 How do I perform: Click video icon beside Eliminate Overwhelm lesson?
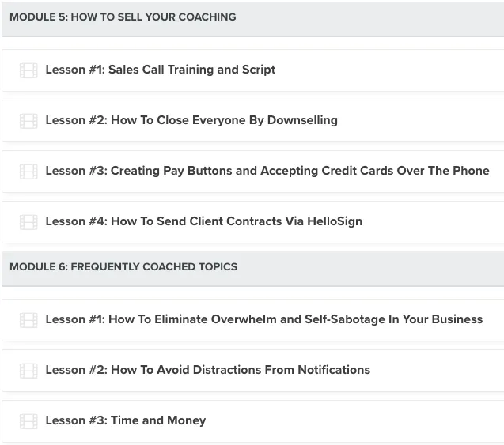pyautogui.click(x=28, y=320)
